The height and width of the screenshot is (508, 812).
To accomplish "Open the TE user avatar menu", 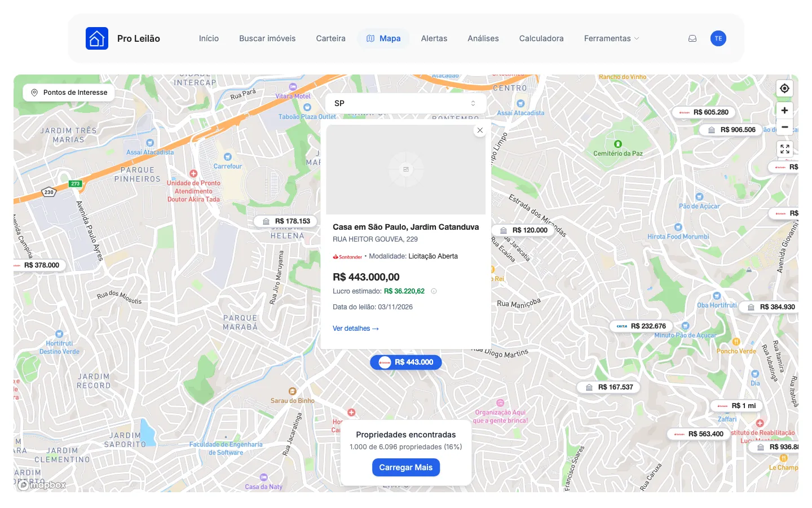I will pos(718,38).
